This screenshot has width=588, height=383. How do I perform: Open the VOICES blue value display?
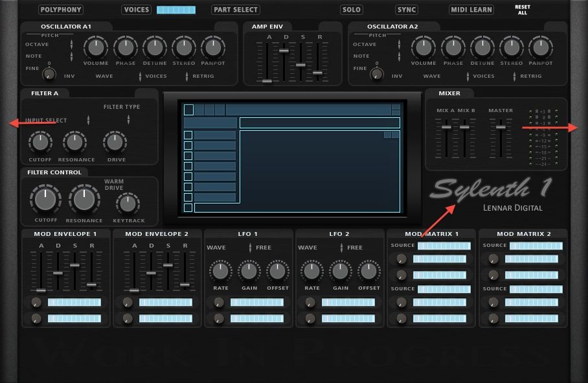176,10
